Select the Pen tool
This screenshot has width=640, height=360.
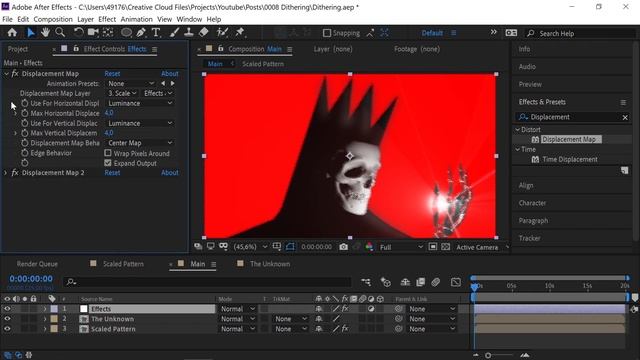click(141, 33)
